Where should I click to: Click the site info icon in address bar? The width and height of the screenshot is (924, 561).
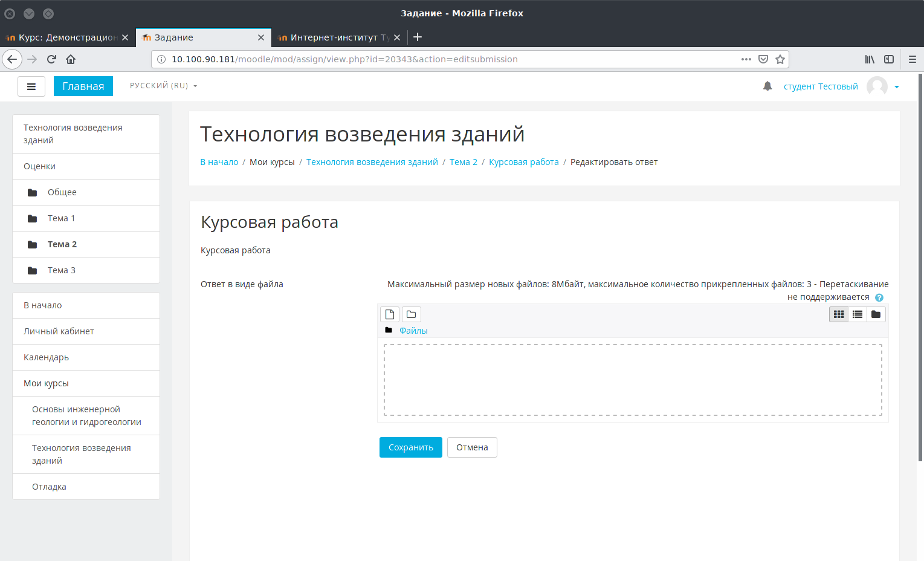pyautogui.click(x=161, y=59)
